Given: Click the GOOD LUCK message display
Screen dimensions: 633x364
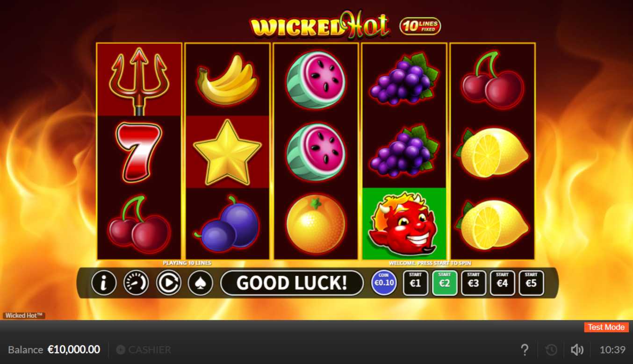Looking at the screenshot, I should pyautogui.click(x=292, y=283).
